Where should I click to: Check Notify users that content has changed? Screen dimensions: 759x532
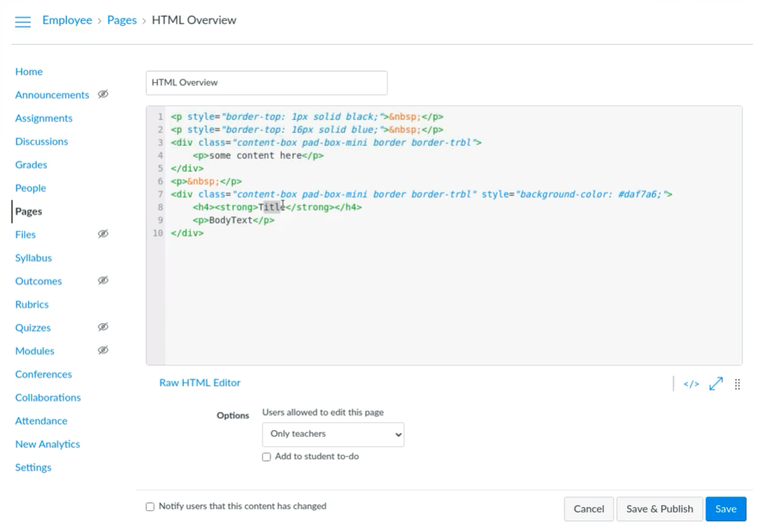coord(150,507)
